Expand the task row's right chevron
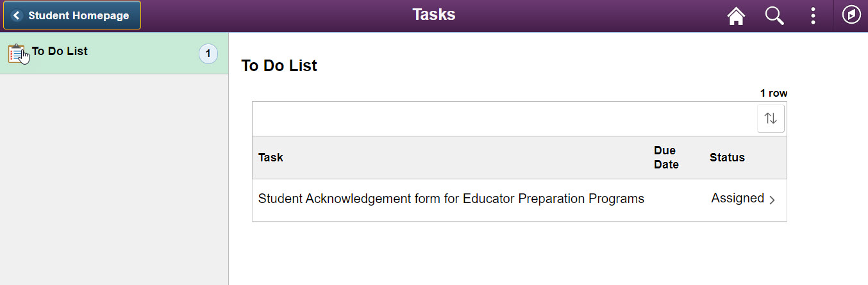868x285 pixels. [x=772, y=200]
